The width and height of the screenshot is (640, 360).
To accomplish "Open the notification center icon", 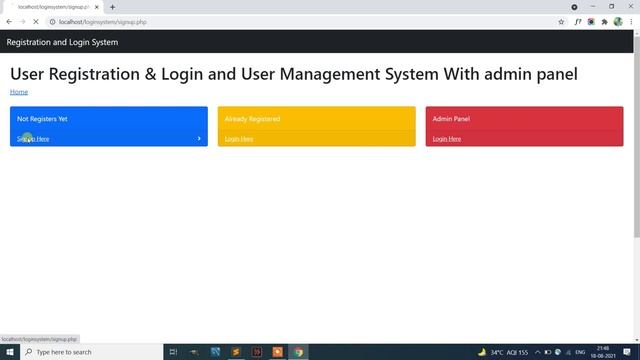I will tap(627, 352).
